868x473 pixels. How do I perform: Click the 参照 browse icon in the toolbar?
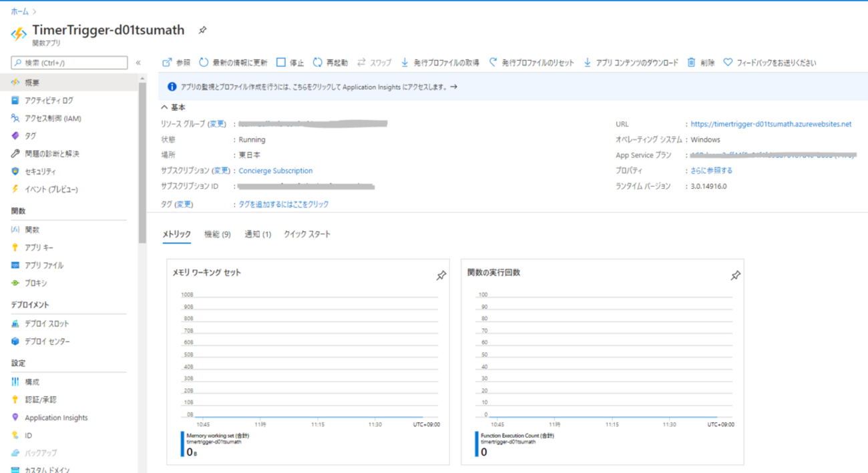(167, 63)
